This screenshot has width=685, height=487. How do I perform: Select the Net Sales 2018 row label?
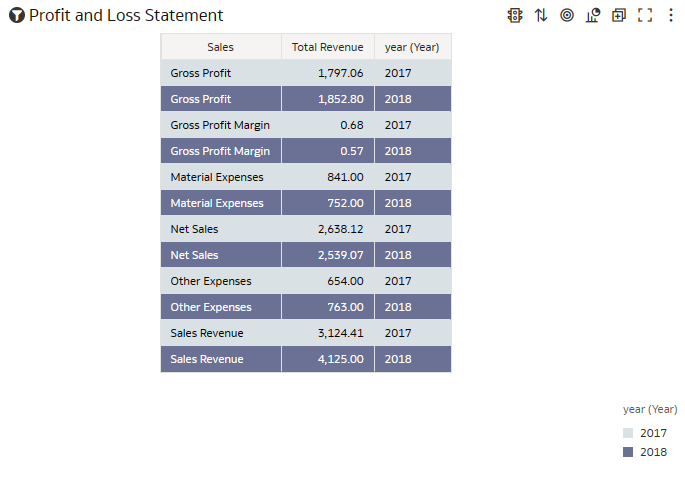click(x=194, y=255)
